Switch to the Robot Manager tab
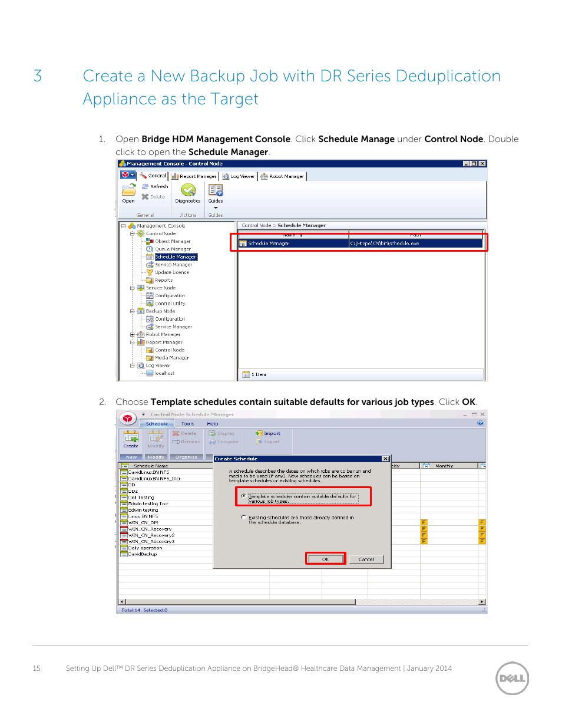Screen dimensions: 562x728 click(282, 176)
